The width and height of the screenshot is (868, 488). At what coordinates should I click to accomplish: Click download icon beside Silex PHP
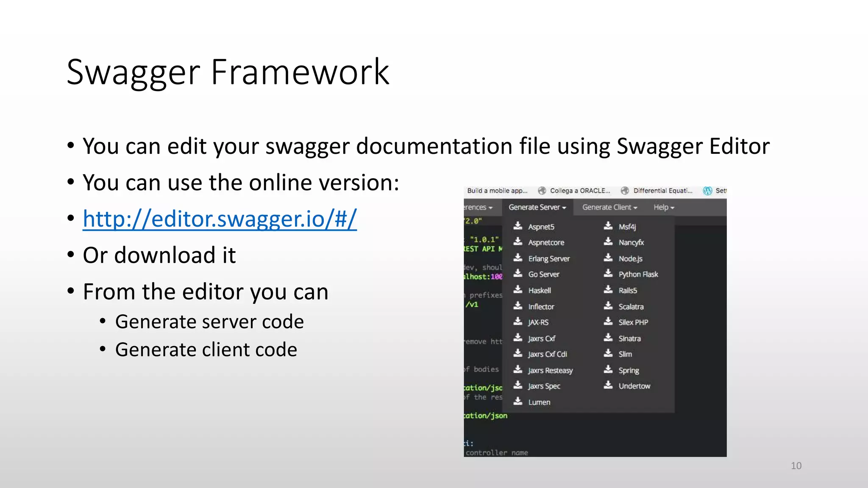point(608,321)
